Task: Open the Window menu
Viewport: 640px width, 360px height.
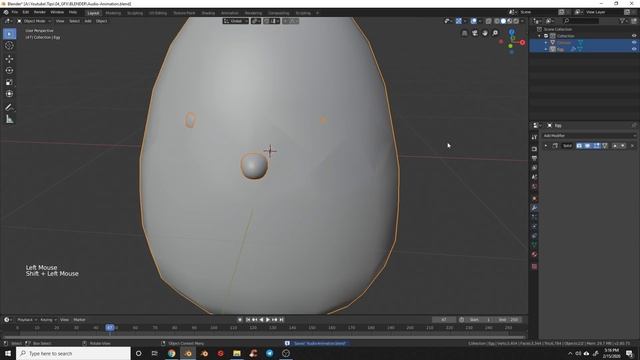Action: (x=57, y=12)
